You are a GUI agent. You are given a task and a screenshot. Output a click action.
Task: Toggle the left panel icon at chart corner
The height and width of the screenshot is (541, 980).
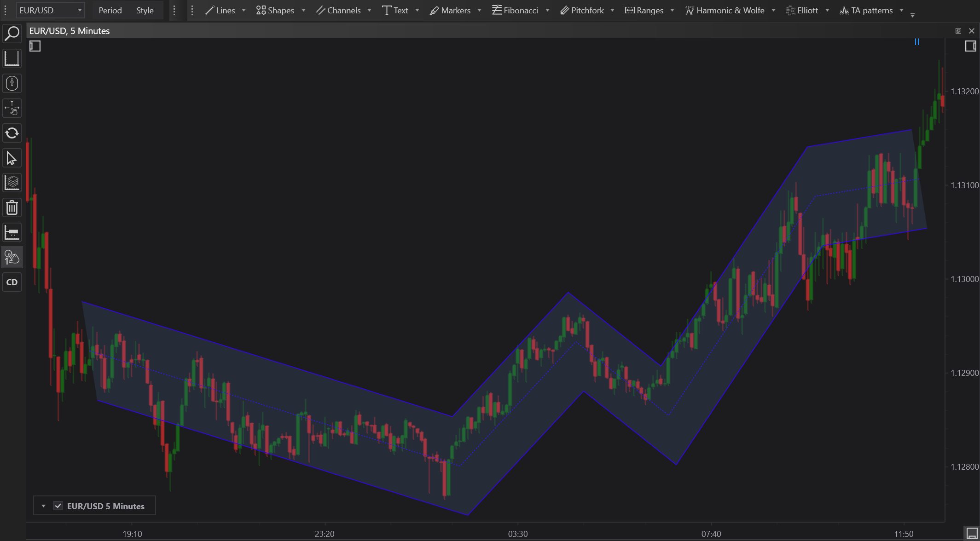tap(35, 46)
